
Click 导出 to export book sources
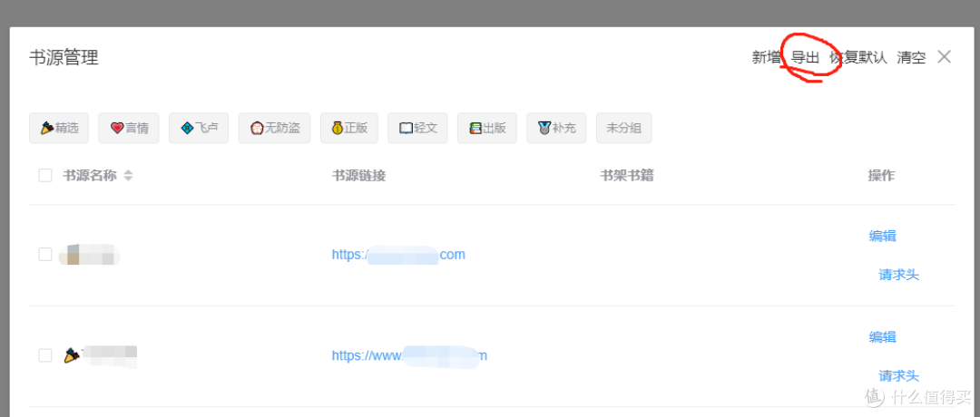[x=805, y=57]
